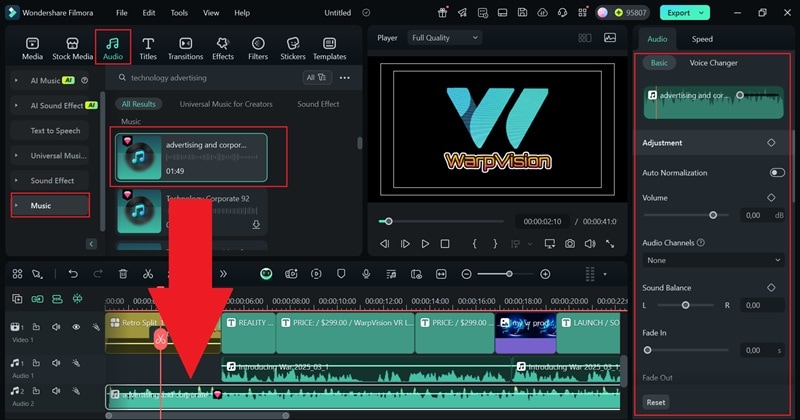Toggle Auto Normalization switch

pos(777,172)
